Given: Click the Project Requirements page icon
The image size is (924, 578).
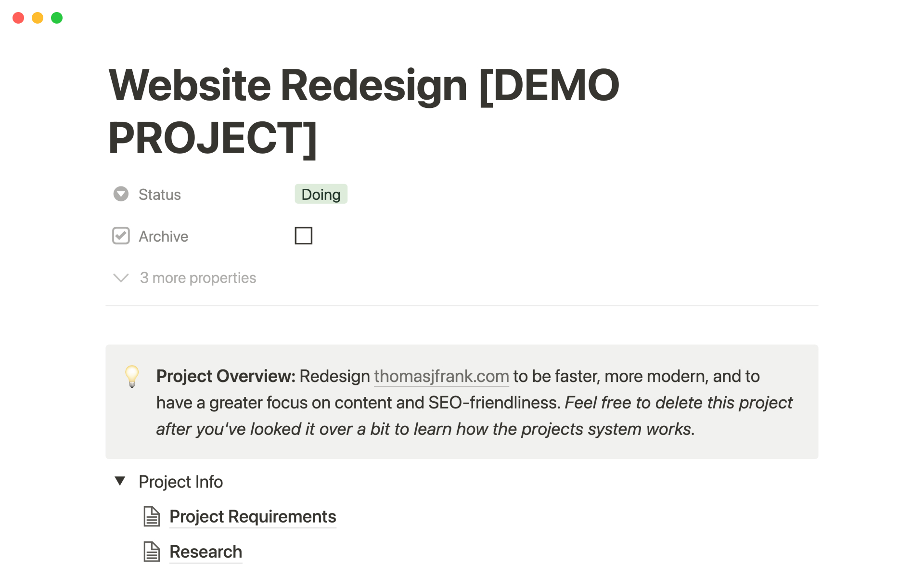Looking at the screenshot, I should (152, 516).
